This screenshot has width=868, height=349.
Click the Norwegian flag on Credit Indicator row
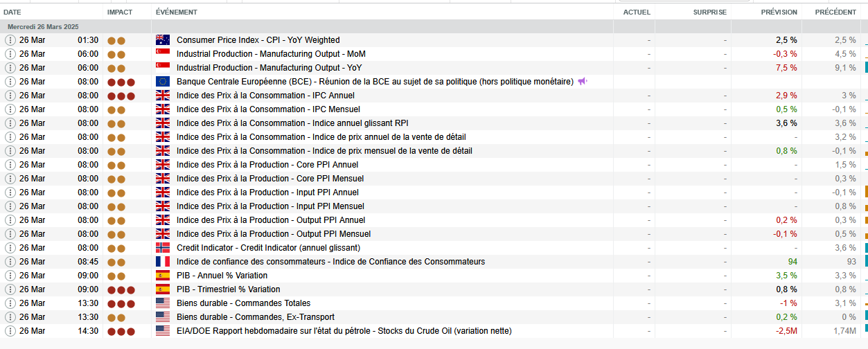pyautogui.click(x=163, y=248)
